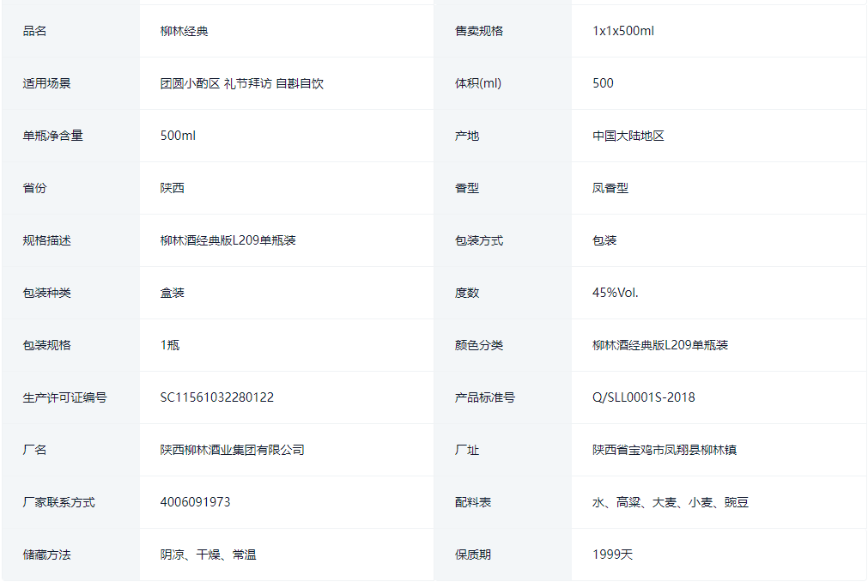Click the 单瓶净含量 label
This screenshot has width=868, height=588.
[52, 136]
